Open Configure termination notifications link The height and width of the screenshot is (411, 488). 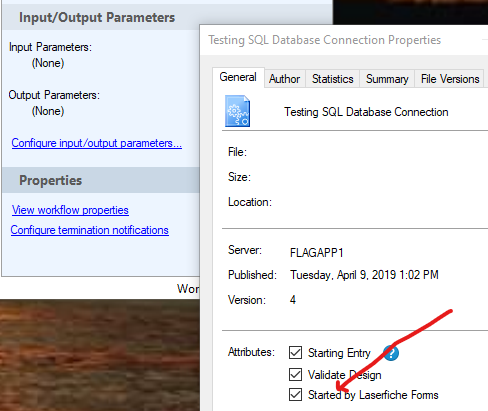[x=90, y=230]
